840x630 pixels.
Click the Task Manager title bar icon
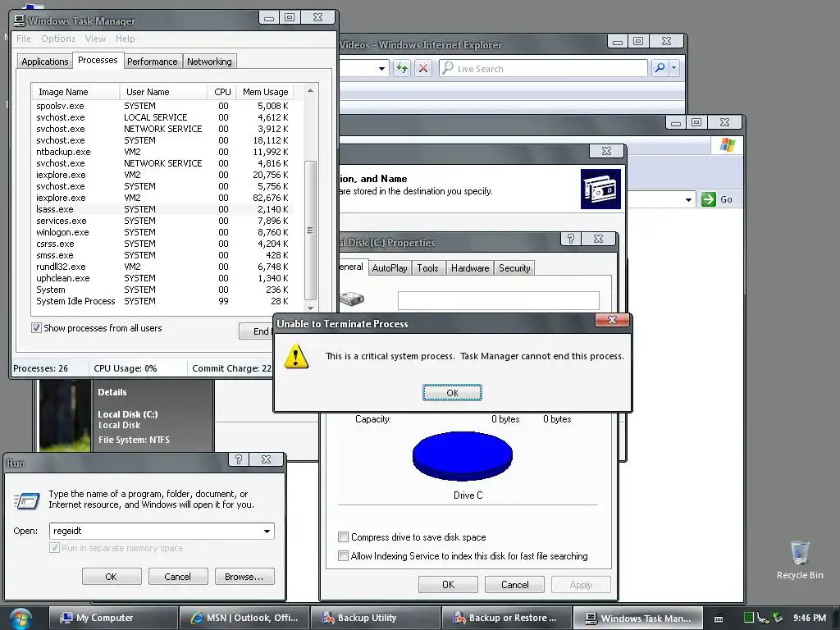point(20,21)
